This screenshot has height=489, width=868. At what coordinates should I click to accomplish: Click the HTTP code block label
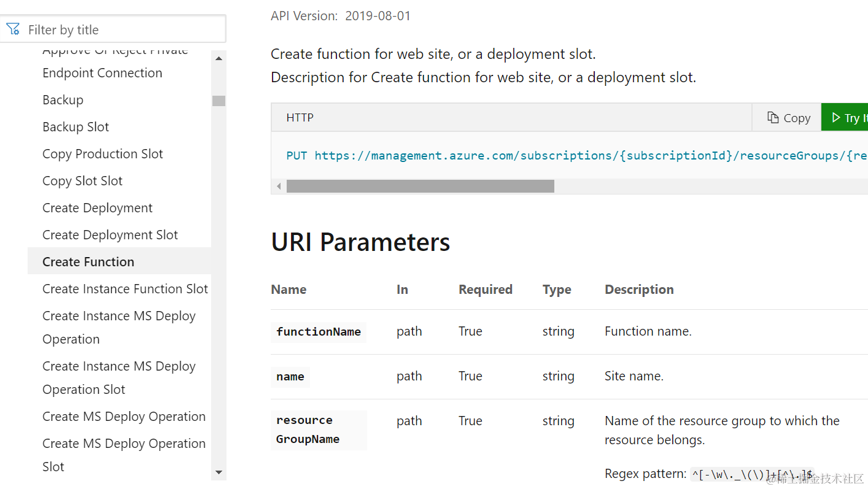[x=300, y=118]
